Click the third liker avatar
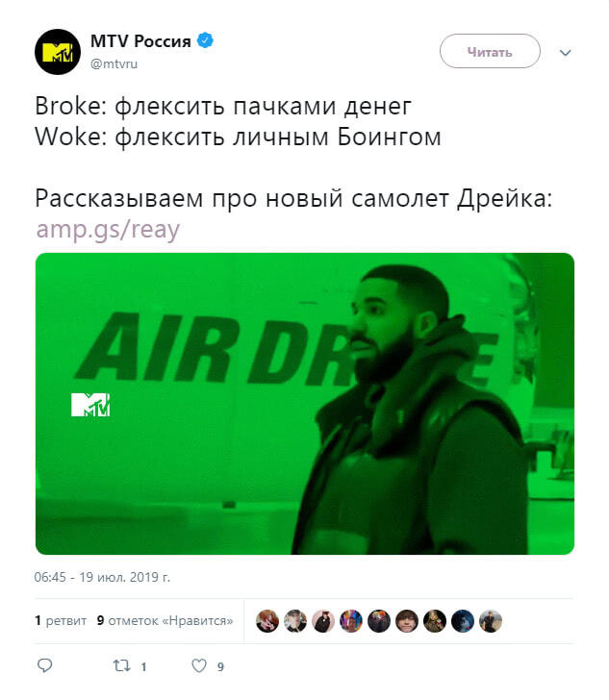The width and height of the screenshot is (609, 700). [323, 621]
